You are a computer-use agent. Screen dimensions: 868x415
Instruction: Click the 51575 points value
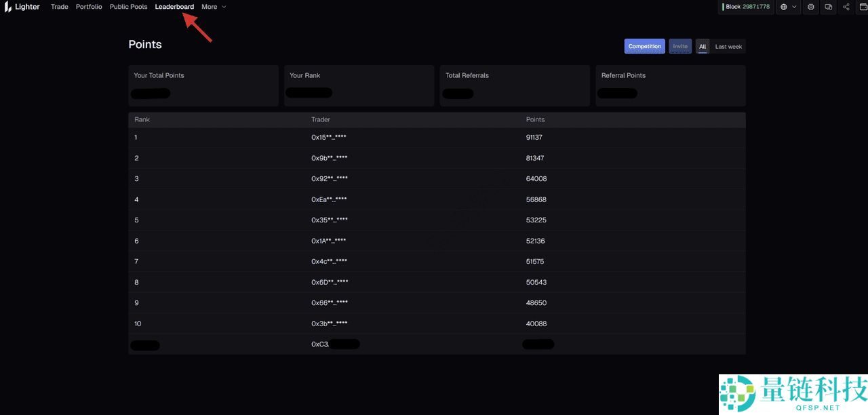[x=535, y=261]
